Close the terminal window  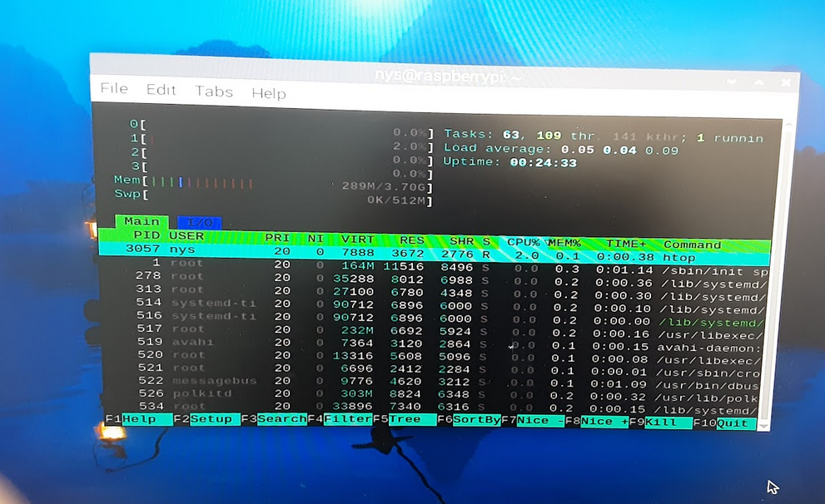[x=786, y=82]
